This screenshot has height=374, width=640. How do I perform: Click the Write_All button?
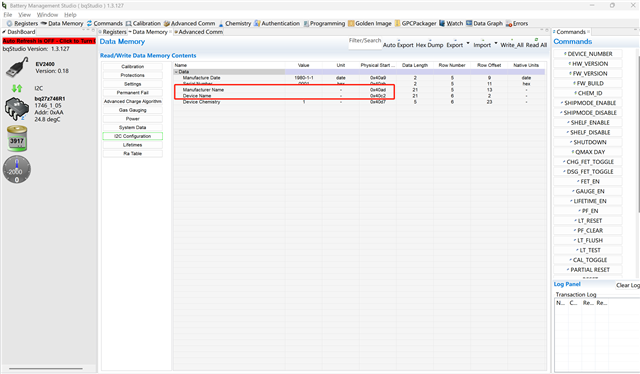512,45
